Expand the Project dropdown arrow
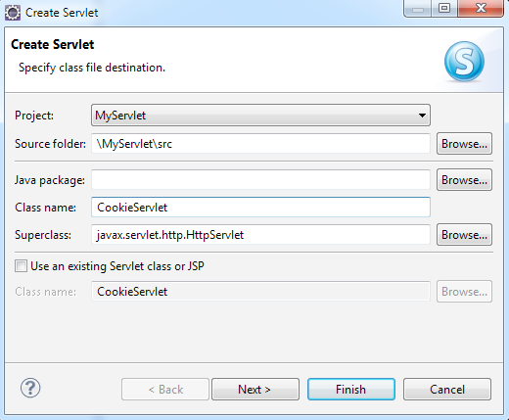509x420 pixels. point(422,116)
